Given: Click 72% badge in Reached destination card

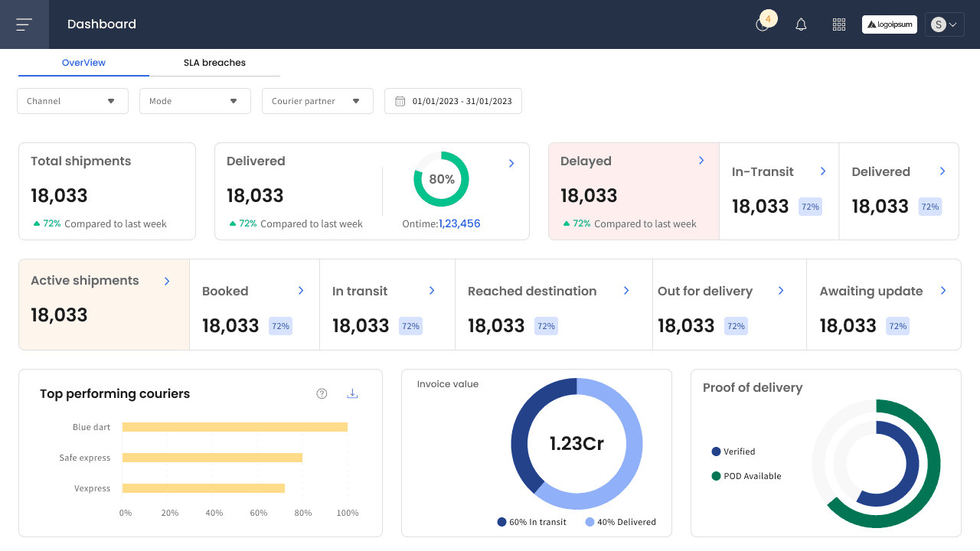Looking at the screenshot, I should 546,326.
